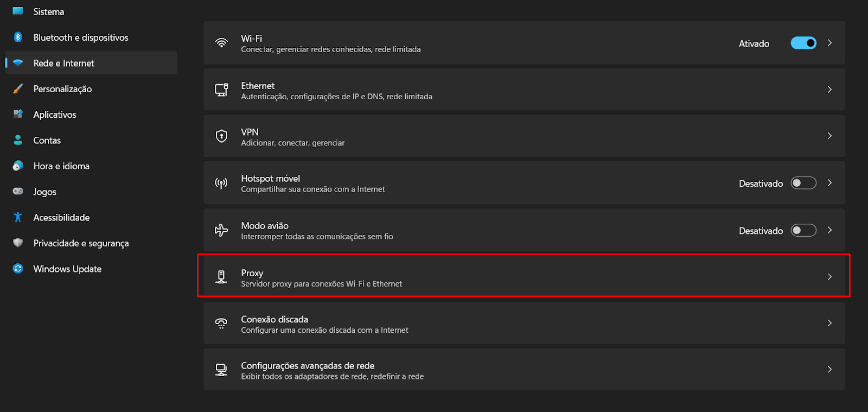Click the Conexão discada phone icon
868x412 pixels.
click(221, 323)
